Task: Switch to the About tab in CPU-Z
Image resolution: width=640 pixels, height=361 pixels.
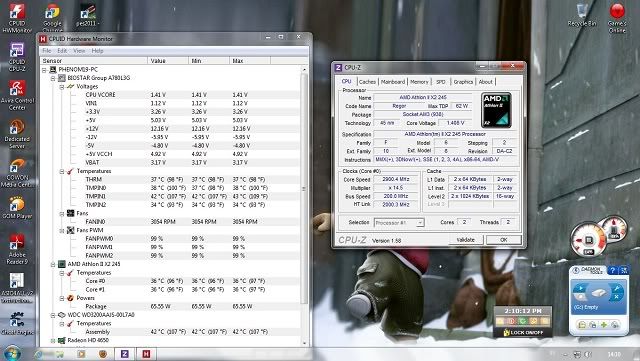Action: pyautogui.click(x=486, y=82)
